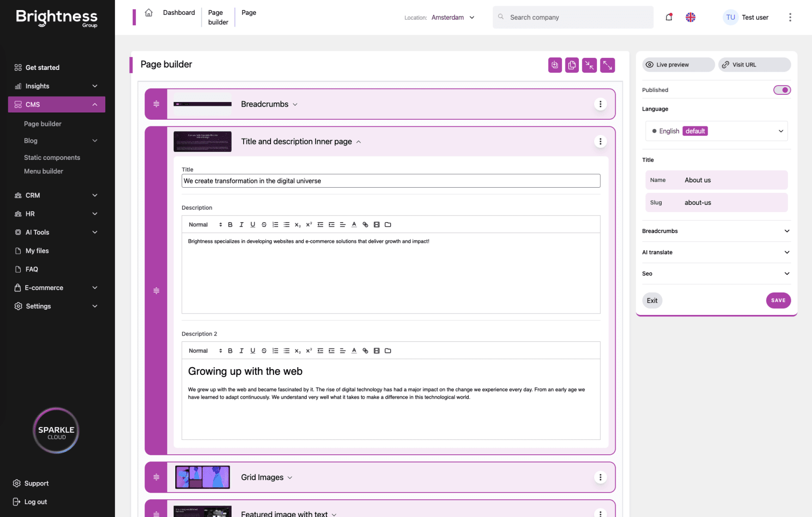The image size is (812, 517).
Task: Select Static components in the CMS menu
Action: pos(52,157)
